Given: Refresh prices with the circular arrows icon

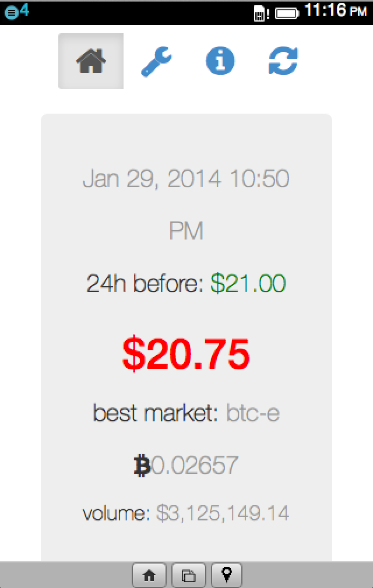Looking at the screenshot, I should [283, 61].
